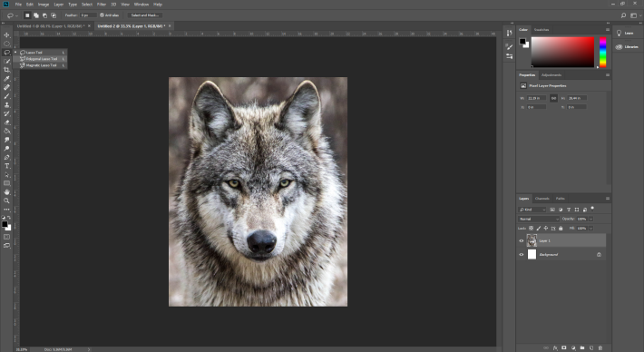Select the Brush tool

click(x=6, y=96)
